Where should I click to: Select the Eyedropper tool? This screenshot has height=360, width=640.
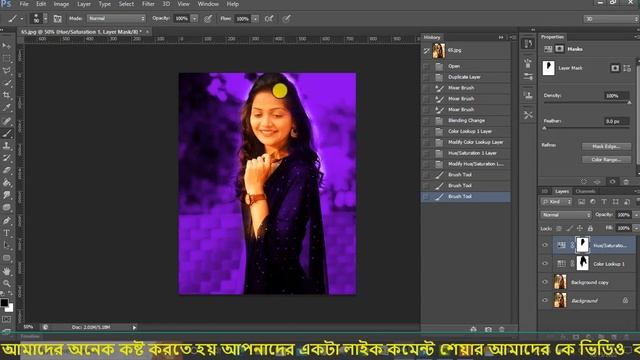(7, 108)
